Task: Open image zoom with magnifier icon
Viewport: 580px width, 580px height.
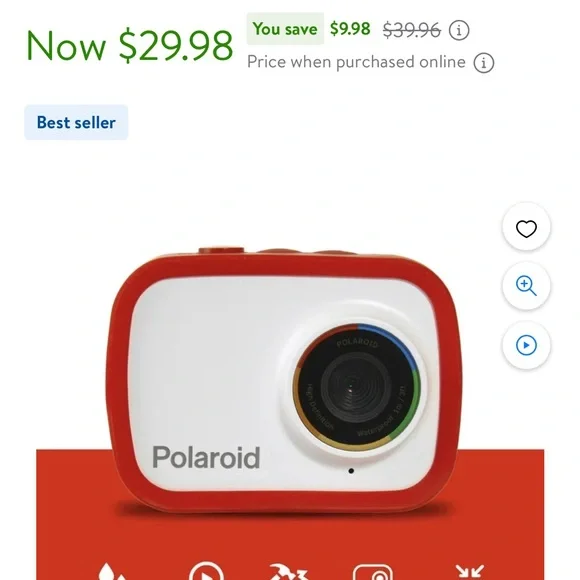Action: pos(526,286)
